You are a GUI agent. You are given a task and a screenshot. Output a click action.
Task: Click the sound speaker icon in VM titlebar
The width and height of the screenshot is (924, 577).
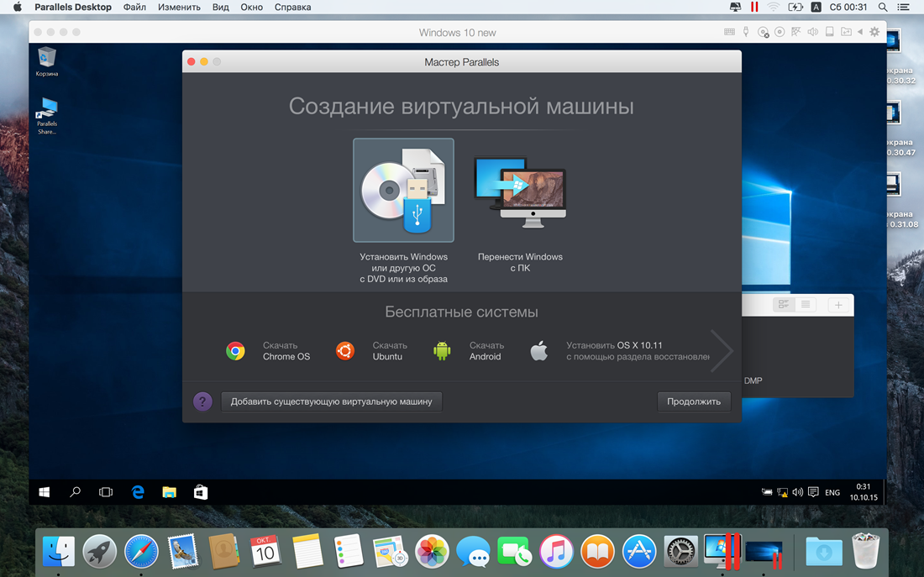(x=812, y=32)
